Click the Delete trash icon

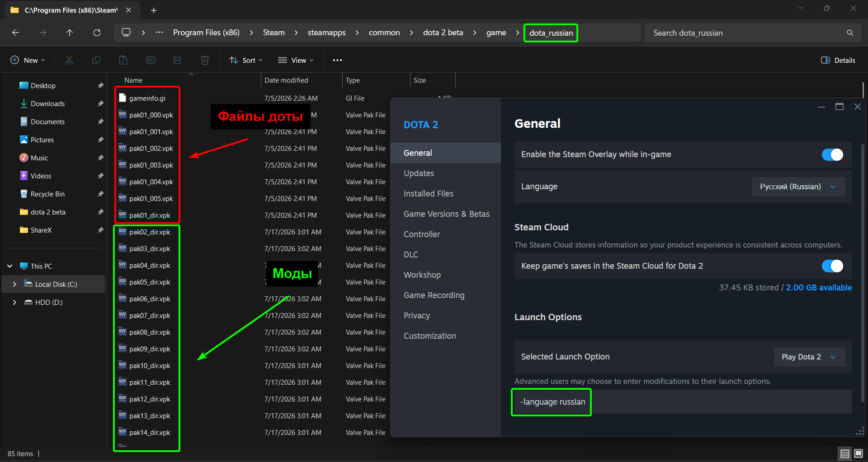205,60
